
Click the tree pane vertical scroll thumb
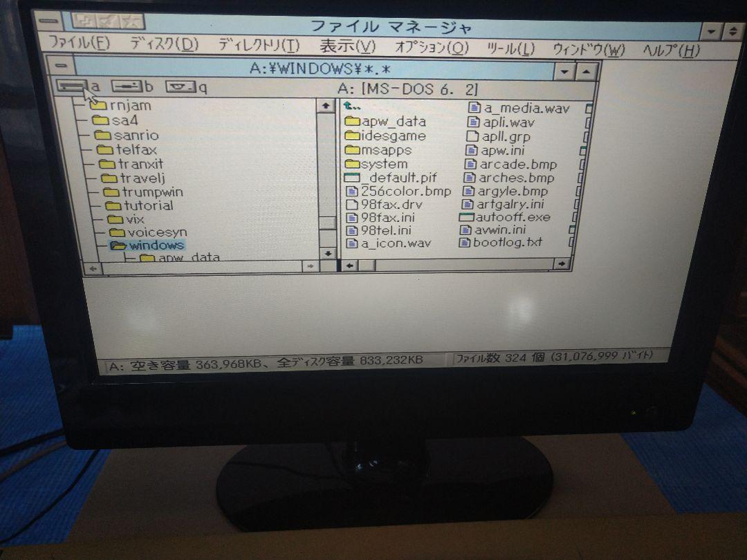(x=328, y=223)
